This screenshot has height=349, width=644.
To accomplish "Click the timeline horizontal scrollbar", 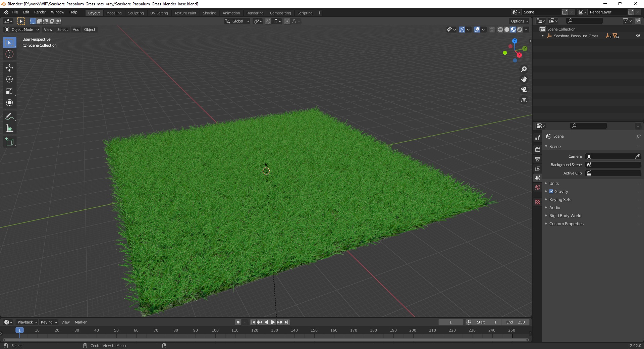I will click(266, 340).
